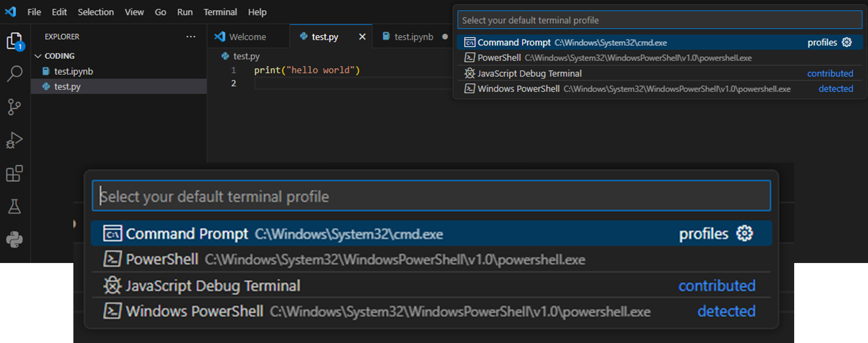Click the Windows PowerShell icon in the enlarged picker
868x343 pixels.
(x=112, y=311)
